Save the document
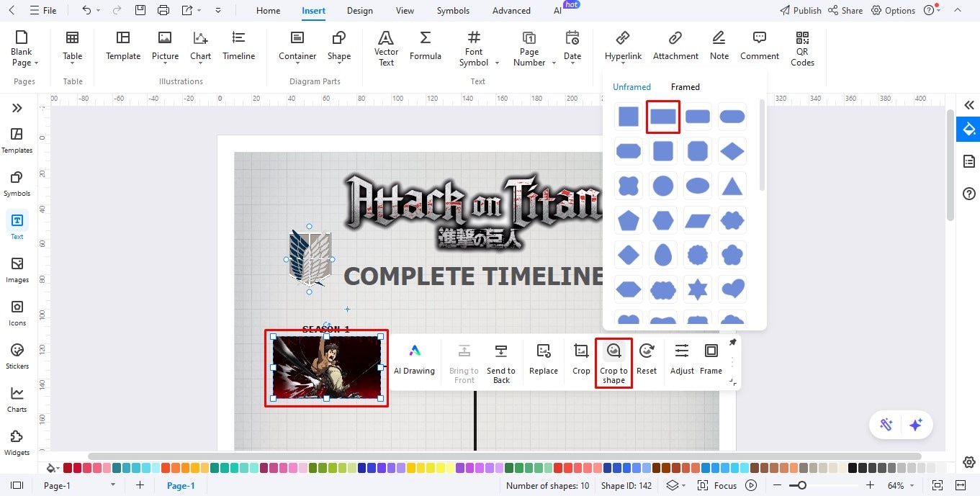The width and height of the screenshot is (980, 496). (x=140, y=11)
